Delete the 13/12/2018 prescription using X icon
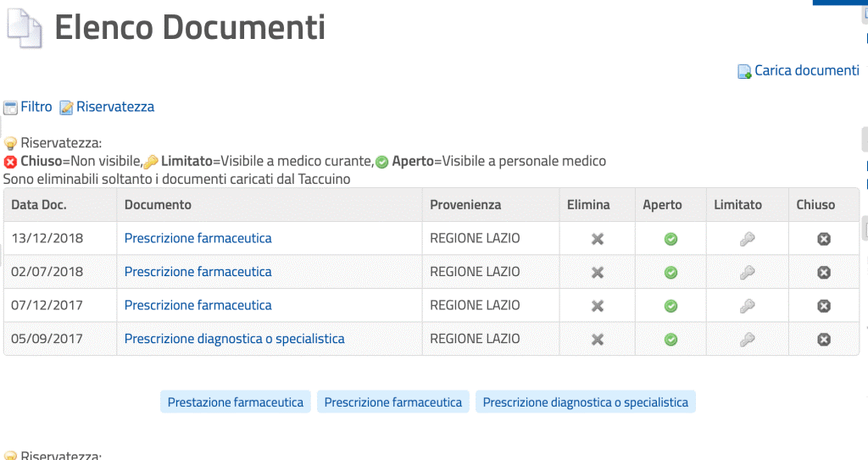The image size is (868, 460). [x=598, y=239]
